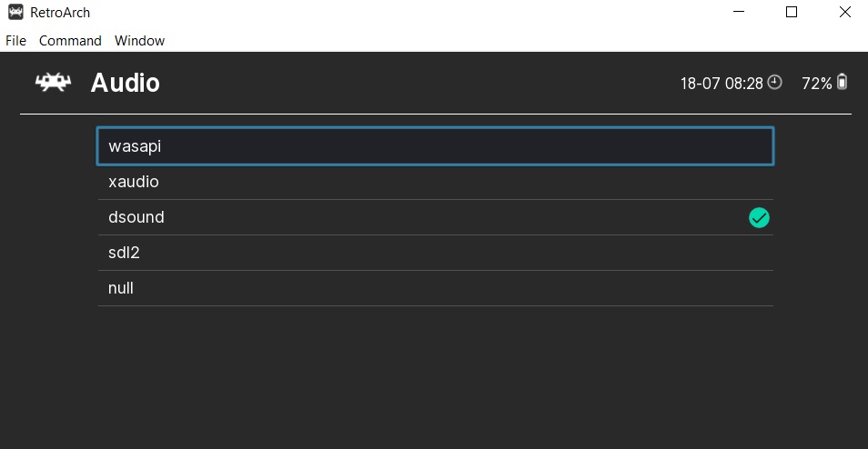This screenshot has height=449, width=868.
Task: Open the Command menu
Action: tap(70, 40)
